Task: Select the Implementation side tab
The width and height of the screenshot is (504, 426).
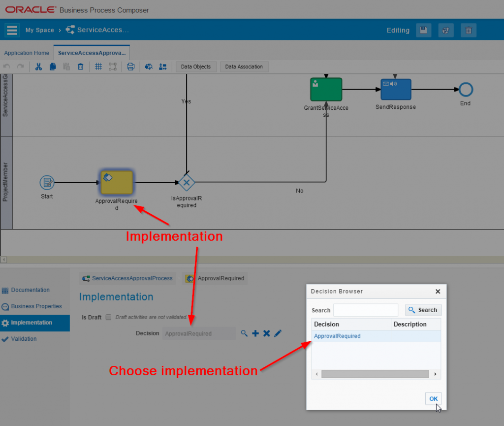Action: click(35, 323)
